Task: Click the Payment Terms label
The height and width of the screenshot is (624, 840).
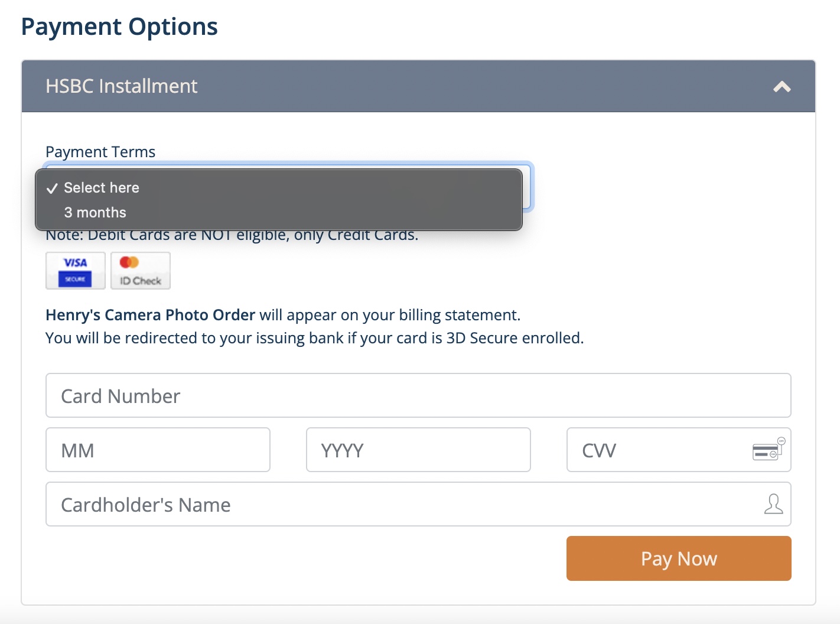Action: click(100, 152)
